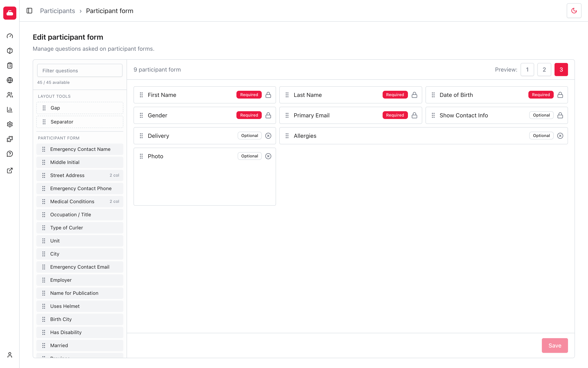Open the clipboard list icon in sidebar

coord(10,65)
